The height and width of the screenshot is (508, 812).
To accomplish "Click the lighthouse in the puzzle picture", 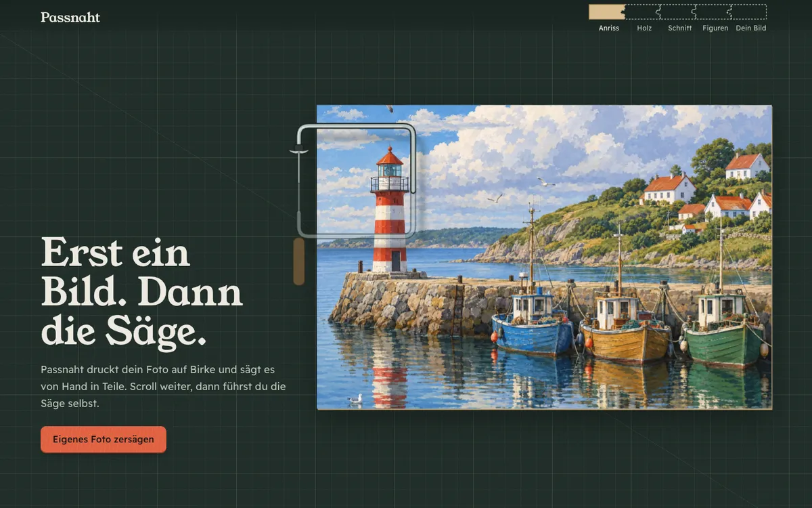I will pos(390,211).
